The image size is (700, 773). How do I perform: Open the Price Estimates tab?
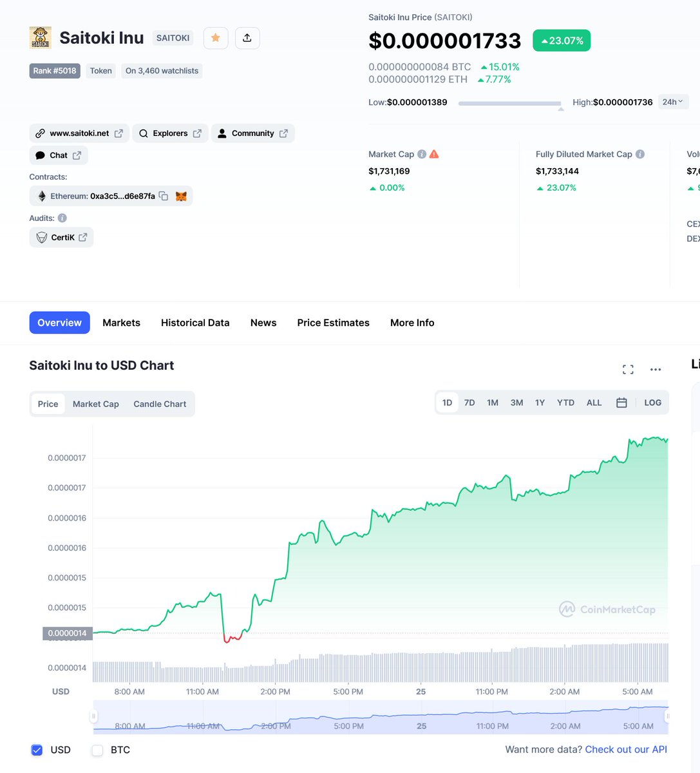click(333, 323)
